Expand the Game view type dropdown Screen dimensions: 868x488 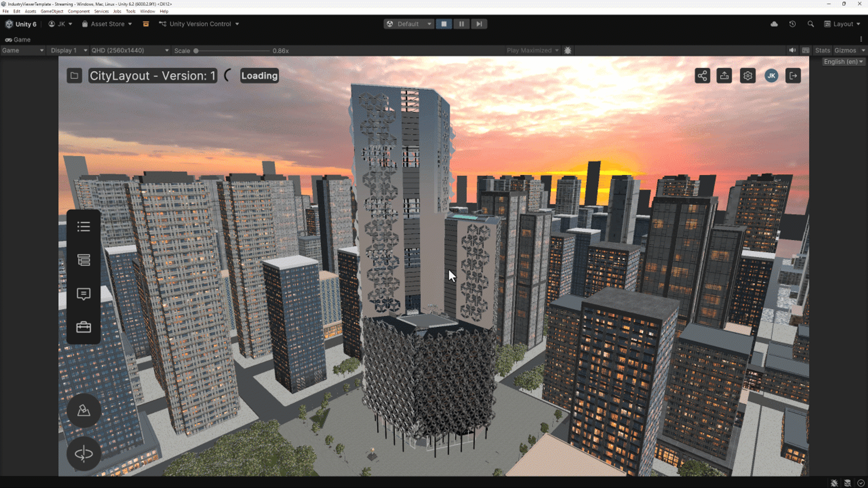(23, 50)
